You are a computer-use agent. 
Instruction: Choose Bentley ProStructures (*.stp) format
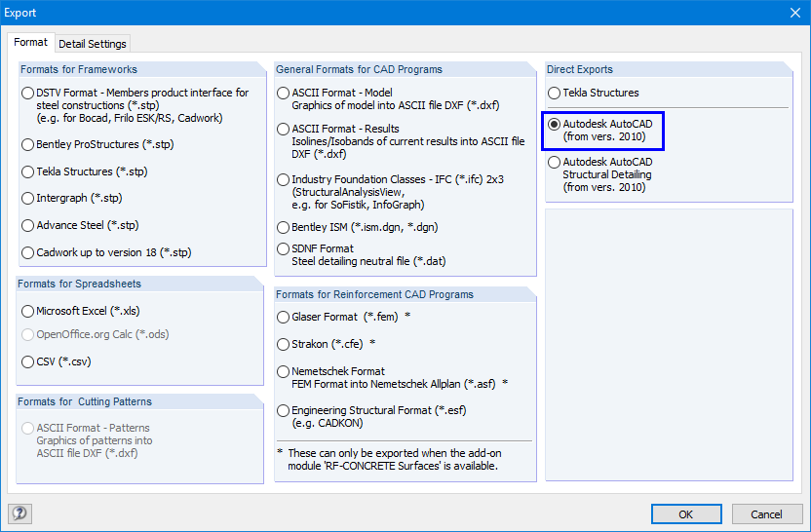(27, 144)
